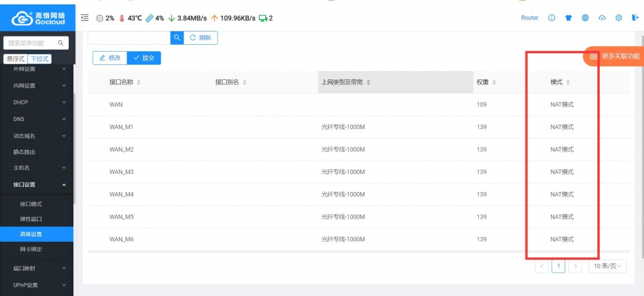The width and height of the screenshot is (644, 296).
Task: Open the language globe icon
Action: coord(585,18)
